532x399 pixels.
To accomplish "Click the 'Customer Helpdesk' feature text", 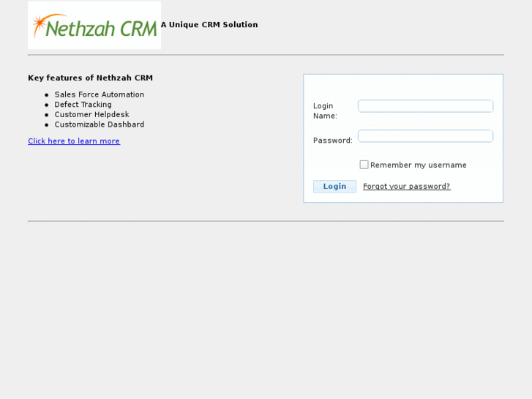I will point(92,114).
